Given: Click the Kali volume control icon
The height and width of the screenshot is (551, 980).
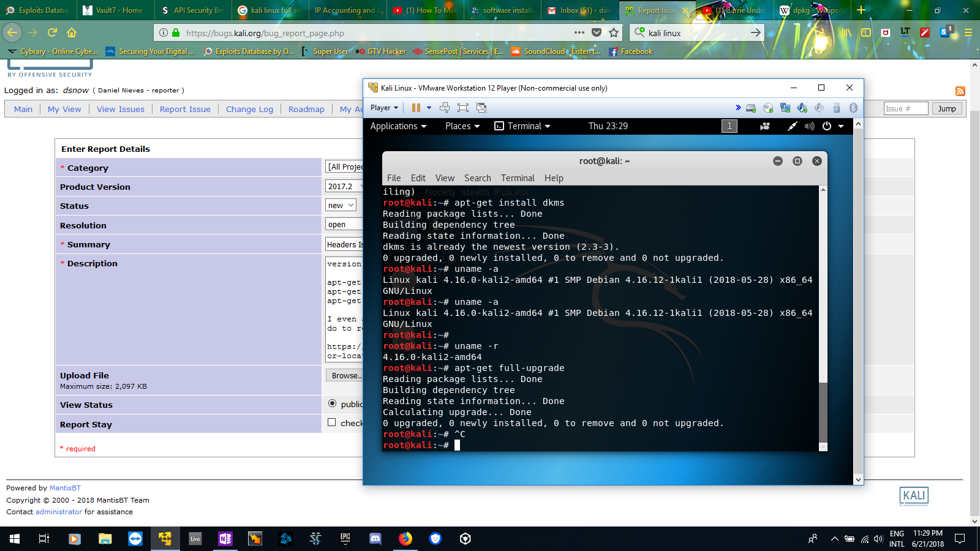Looking at the screenshot, I should (809, 126).
